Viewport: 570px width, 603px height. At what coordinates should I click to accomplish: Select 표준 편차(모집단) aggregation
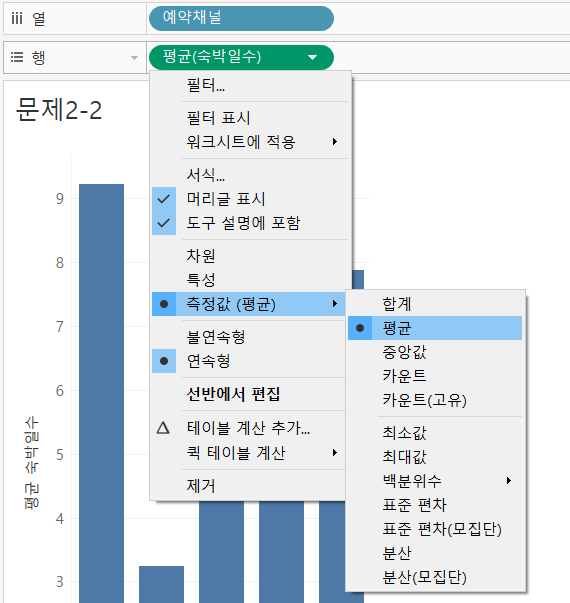tap(435, 529)
